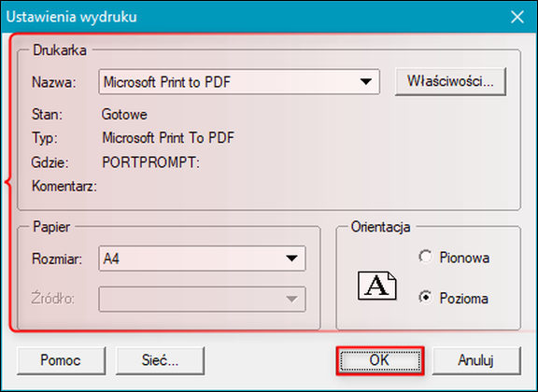538x392 pixels.
Task: Click the Ustawienia wydruku title bar
Action: point(254,17)
